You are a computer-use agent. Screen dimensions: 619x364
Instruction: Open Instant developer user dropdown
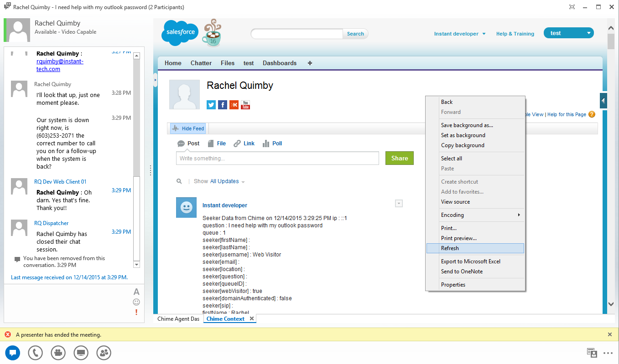click(x=460, y=34)
